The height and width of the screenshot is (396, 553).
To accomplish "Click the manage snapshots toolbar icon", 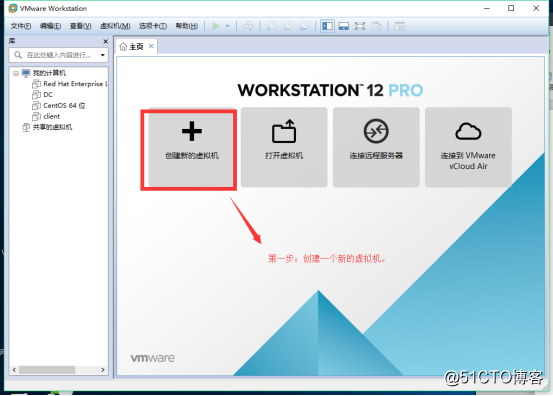I will pos(304,26).
